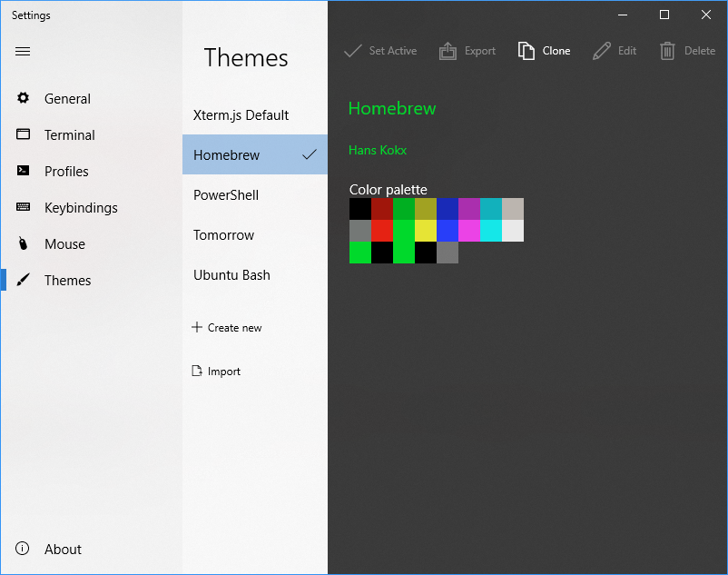Select the Ubuntu Bash theme
This screenshot has height=575, width=728.
point(255,274)
